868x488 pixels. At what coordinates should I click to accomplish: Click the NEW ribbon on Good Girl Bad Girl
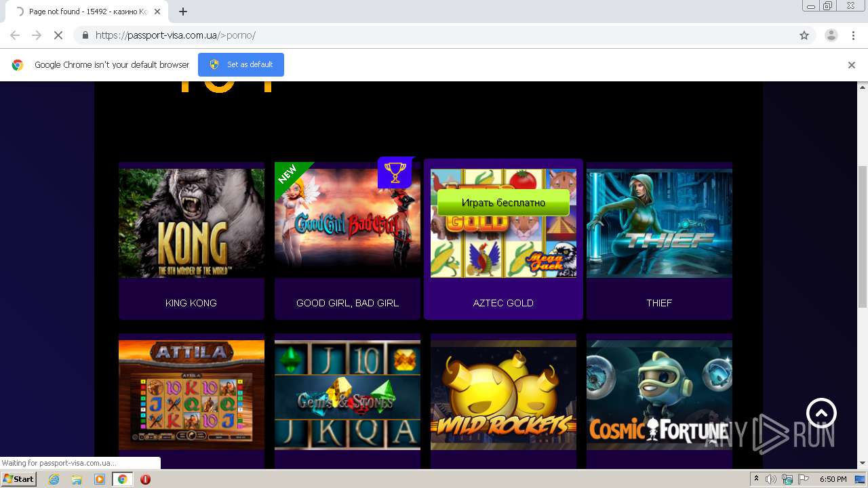pyautogui.click(x=290, y=176)
